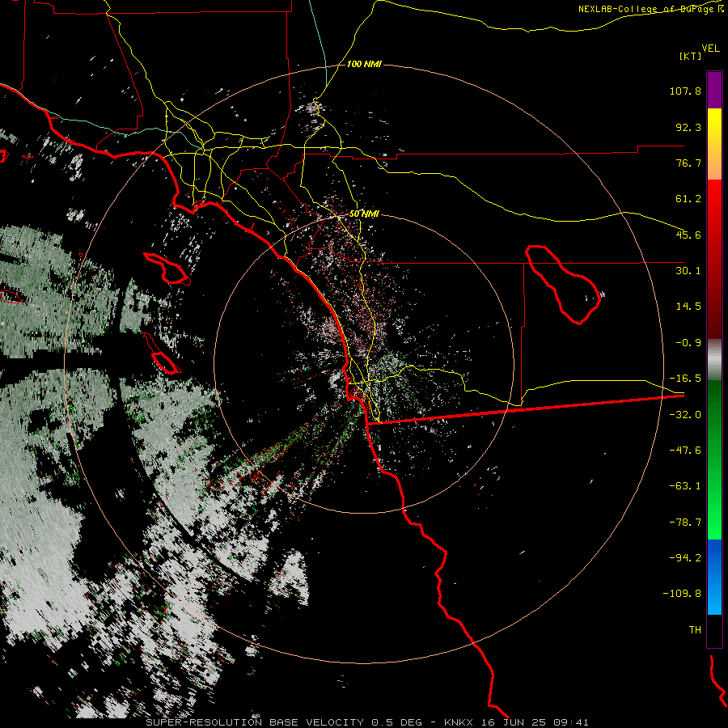Select the -78.7 velocity scale value
The image size is (728, 728).
[x=685, y=523]
